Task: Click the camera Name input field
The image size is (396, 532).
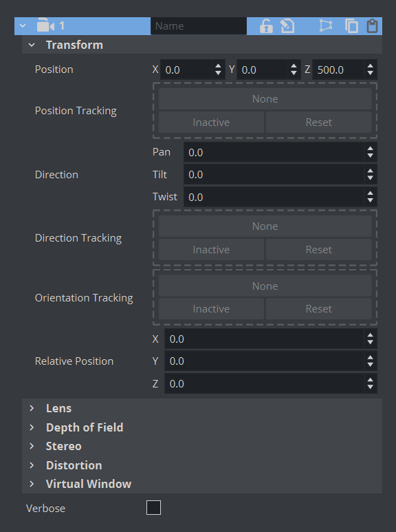Action: click(199, 26)
